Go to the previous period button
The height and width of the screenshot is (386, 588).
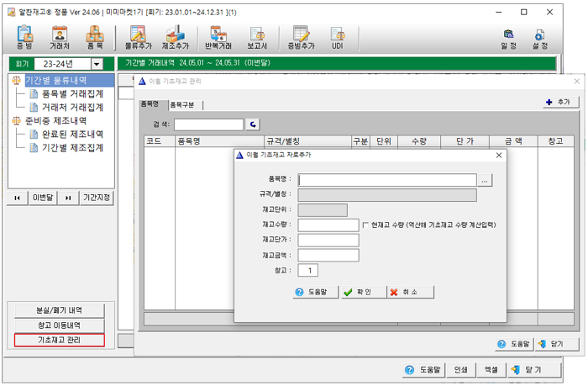[x=18, y=198]
